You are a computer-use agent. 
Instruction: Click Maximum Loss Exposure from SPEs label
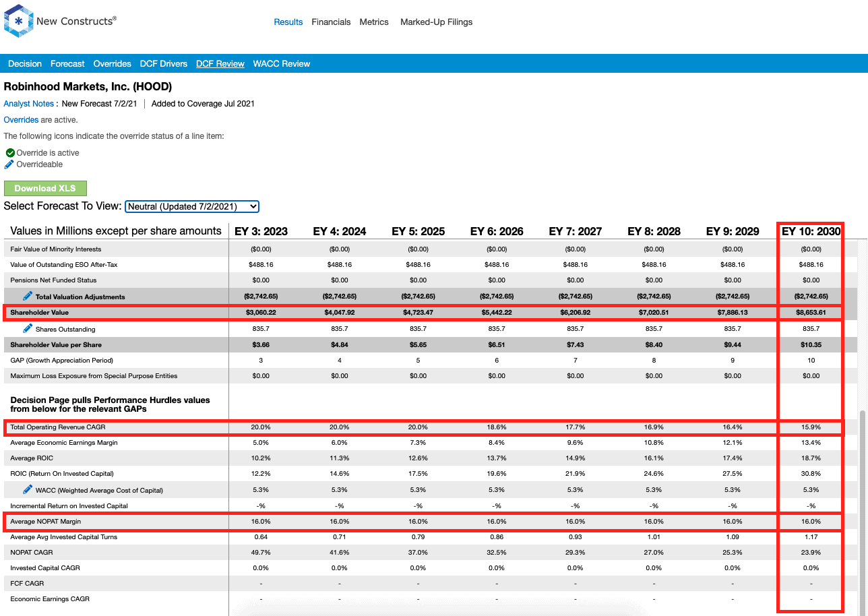tap(94, 376)
